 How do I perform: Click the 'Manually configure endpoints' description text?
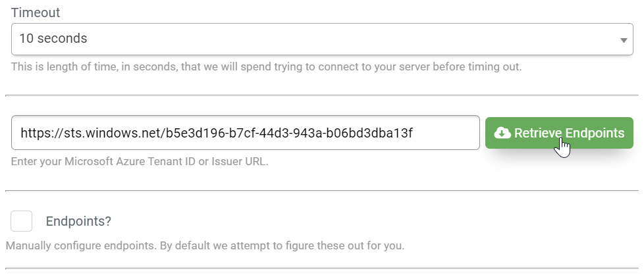[205, 246]
